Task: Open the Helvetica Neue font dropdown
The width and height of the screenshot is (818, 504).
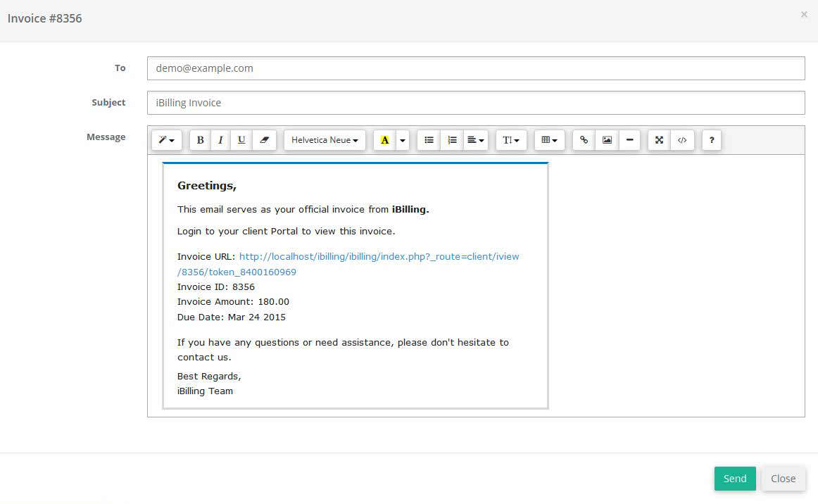Action: [x=325, y=140]
